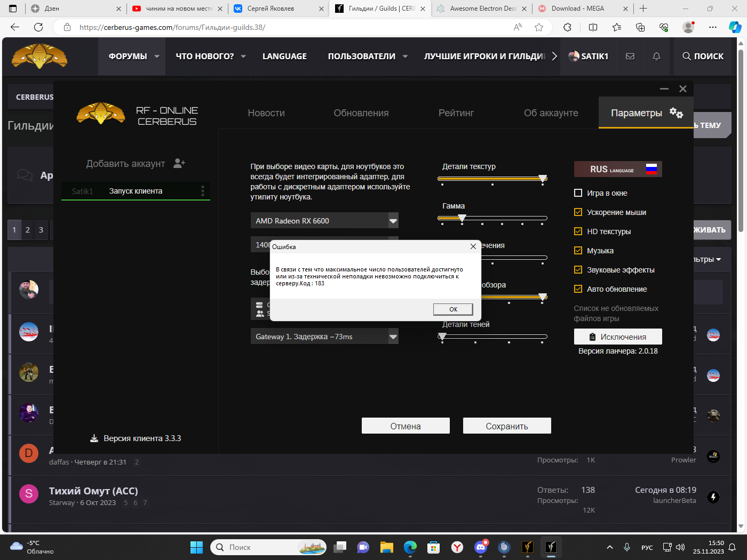
Task: Go to forum page 2
Action: click(x=28, y=230)
